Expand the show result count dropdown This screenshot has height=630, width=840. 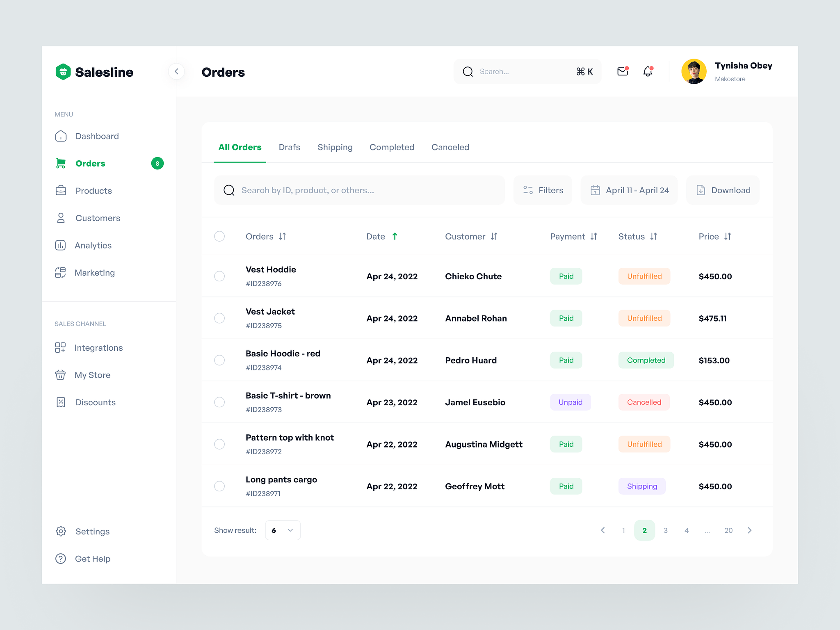281,530
